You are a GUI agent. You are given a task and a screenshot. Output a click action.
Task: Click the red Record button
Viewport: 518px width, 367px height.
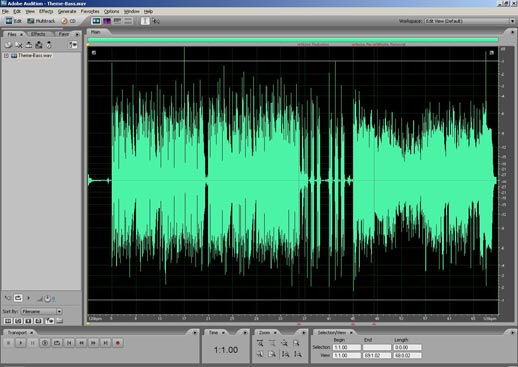click(x=118, y=343)
